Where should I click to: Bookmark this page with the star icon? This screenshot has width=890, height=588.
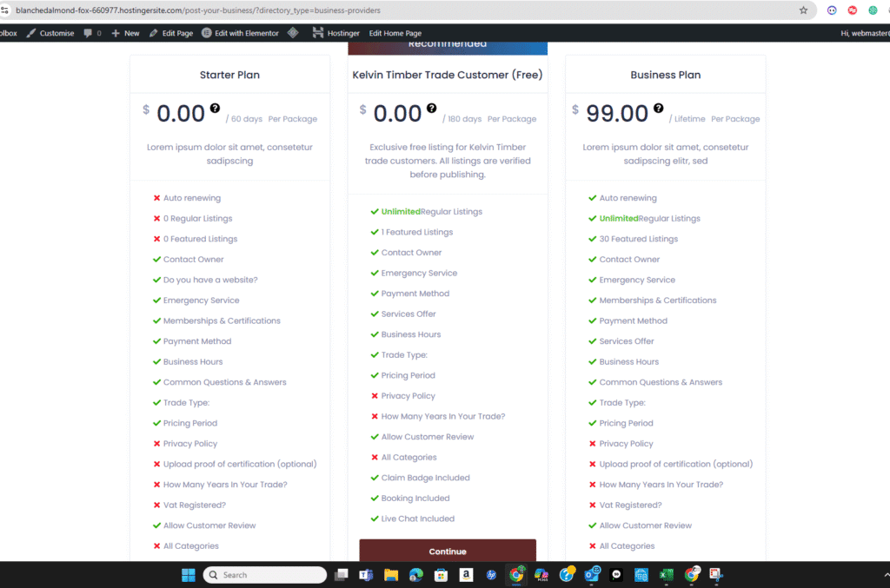803,10
